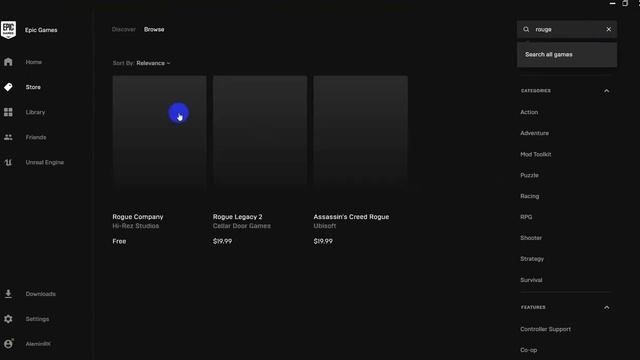The width and height of the screenshot is (640, 360).
Task: Click the search magnifier icon
Action: coord(526,29)
